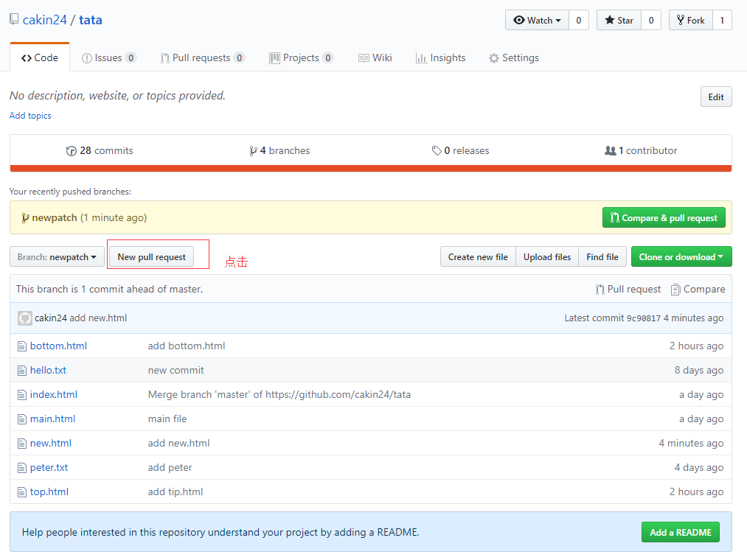This screenshot has height=560, width=747.
Task: Click the Compare link in branch info bar
Action: coord(698,289)
